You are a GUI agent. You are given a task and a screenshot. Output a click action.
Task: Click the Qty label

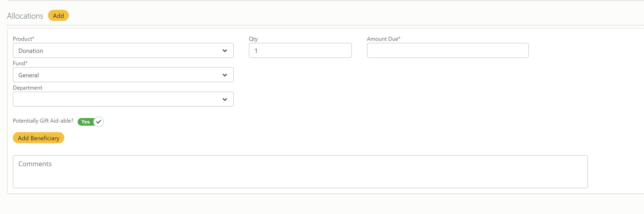coord(253,39)
